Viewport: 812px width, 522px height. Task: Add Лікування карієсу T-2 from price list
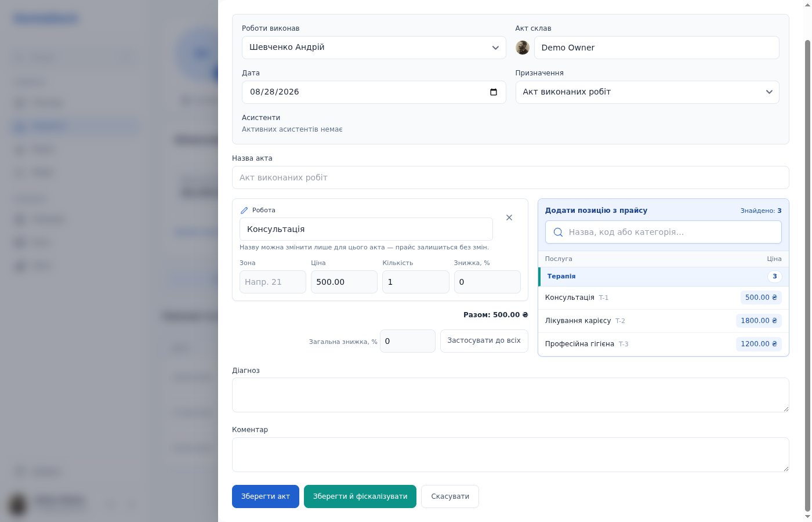tap(664, 321)
